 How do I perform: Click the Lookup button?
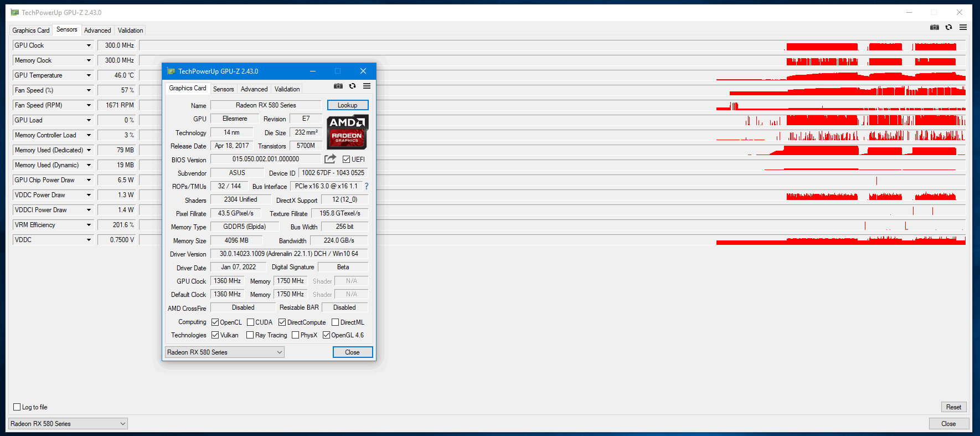point(348,105)
